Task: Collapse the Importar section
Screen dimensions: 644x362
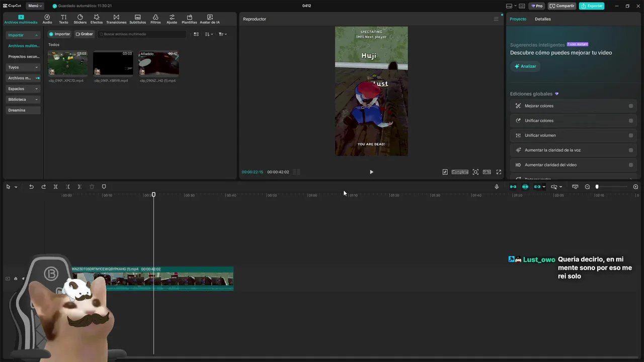Action: [x=23, y=35]
